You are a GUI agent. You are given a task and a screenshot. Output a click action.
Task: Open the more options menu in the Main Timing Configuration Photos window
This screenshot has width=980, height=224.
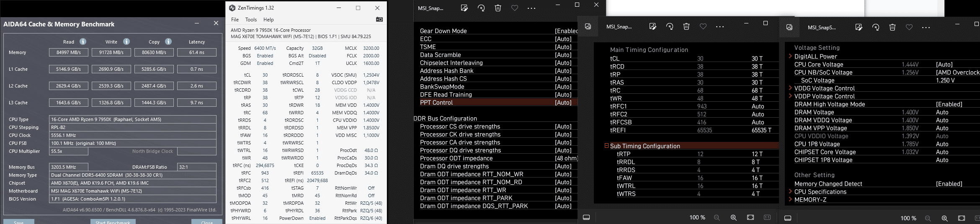coord(720,26)
